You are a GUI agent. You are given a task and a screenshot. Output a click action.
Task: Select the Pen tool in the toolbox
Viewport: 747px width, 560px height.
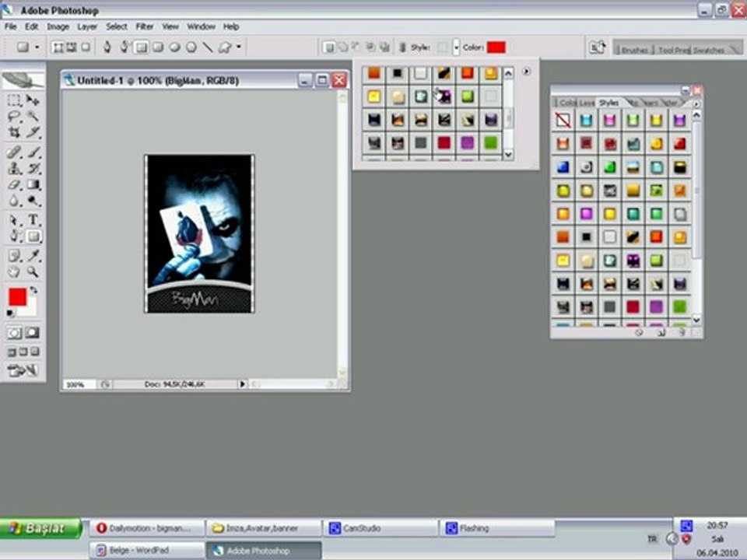pos(14,236)
